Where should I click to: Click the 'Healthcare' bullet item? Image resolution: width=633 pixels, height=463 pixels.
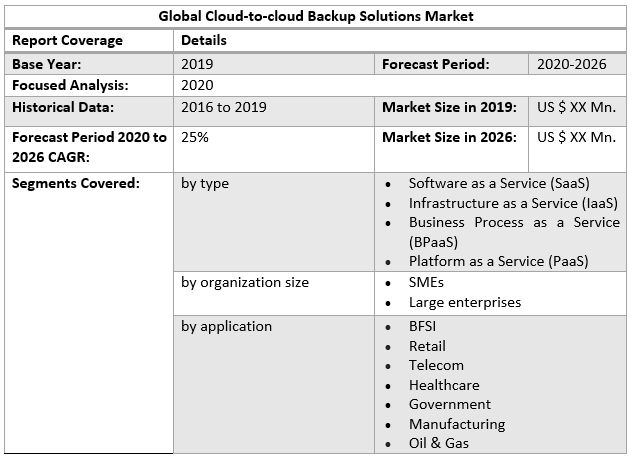[444, 385]
